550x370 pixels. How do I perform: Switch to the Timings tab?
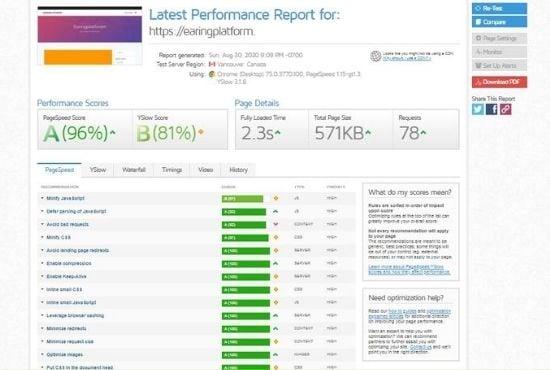172,170
